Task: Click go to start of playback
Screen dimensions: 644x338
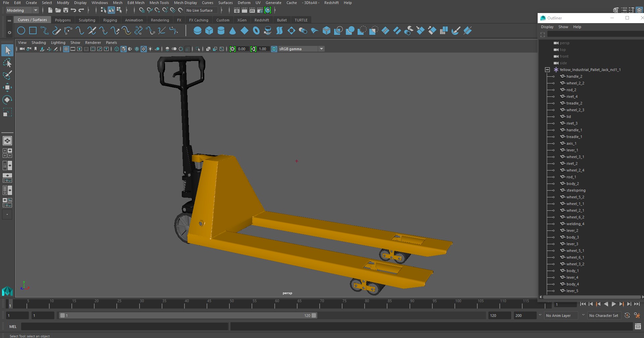Action: tap(583, 304)
